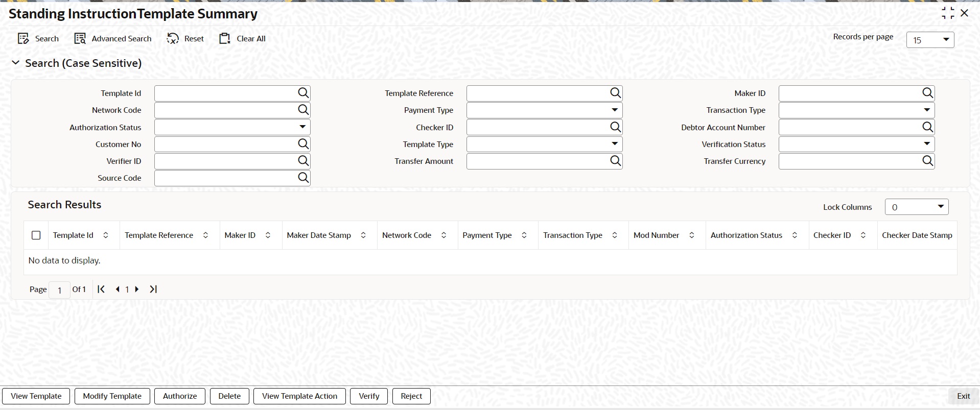Click Verify button
Screen dimensions: 980x410
[369, 396]
